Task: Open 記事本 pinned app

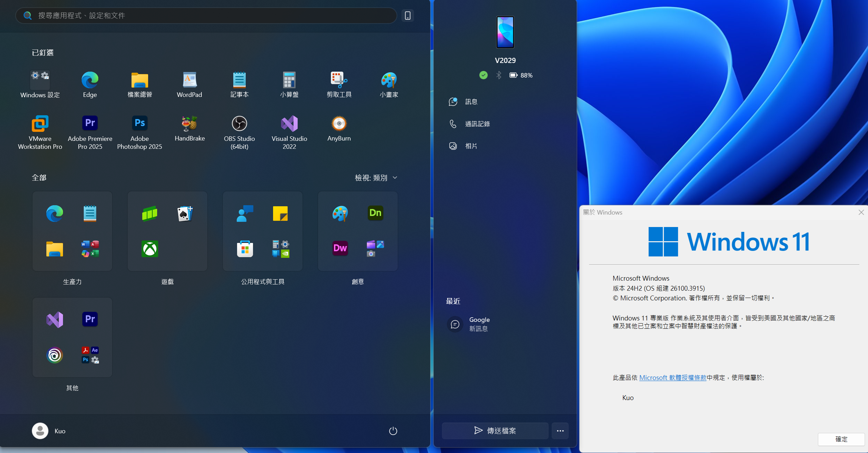Action: [239, 84]
